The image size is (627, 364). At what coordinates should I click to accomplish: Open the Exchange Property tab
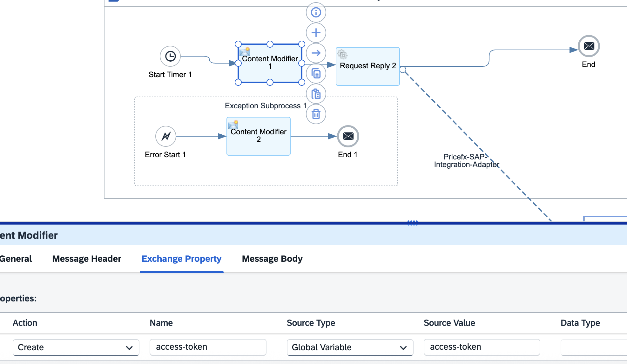pyautogui.click(x=181, y=259)
